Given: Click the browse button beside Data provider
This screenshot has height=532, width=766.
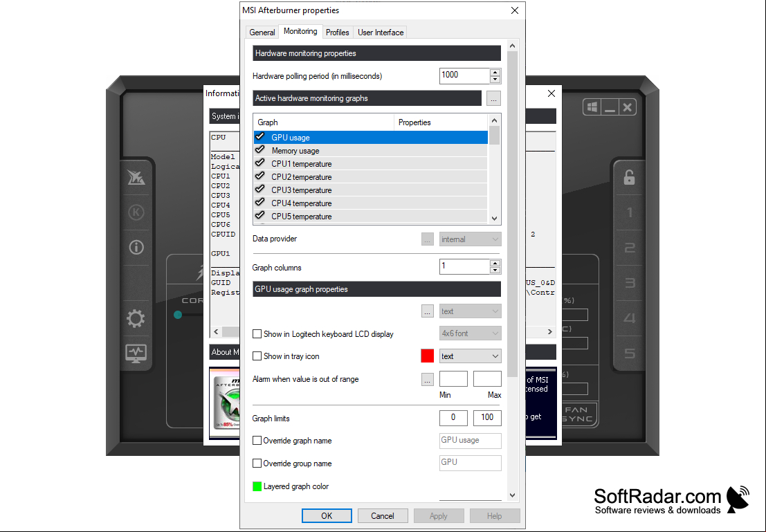Looking at the screenshot, I should (x=428, y=239).
